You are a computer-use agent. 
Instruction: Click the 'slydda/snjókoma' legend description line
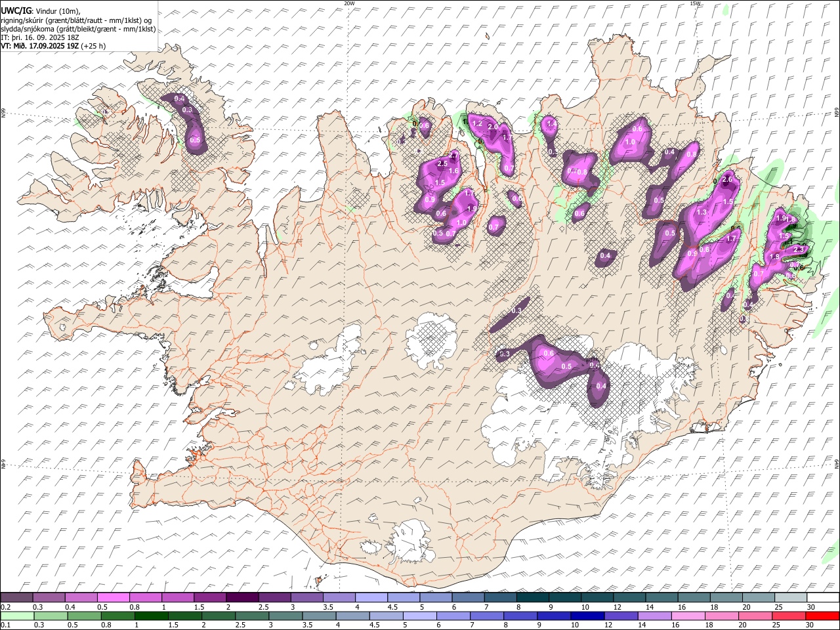[x=79, y=29]
